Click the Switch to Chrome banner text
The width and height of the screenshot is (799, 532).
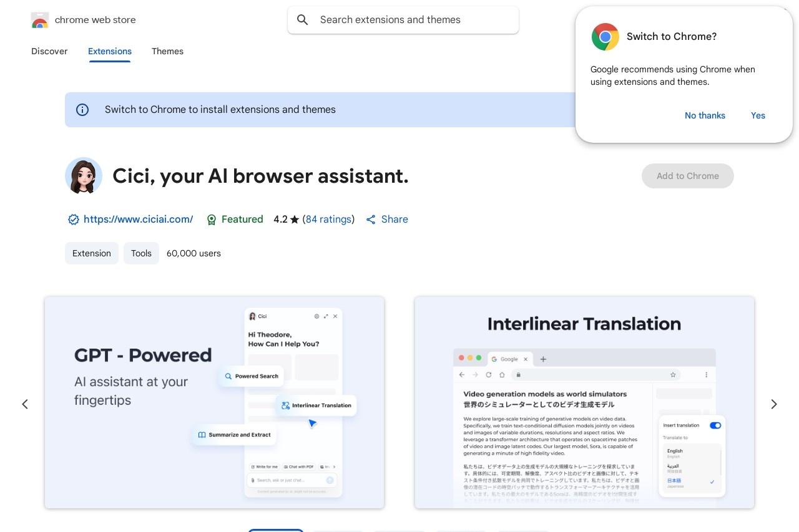tap(220, 110)
